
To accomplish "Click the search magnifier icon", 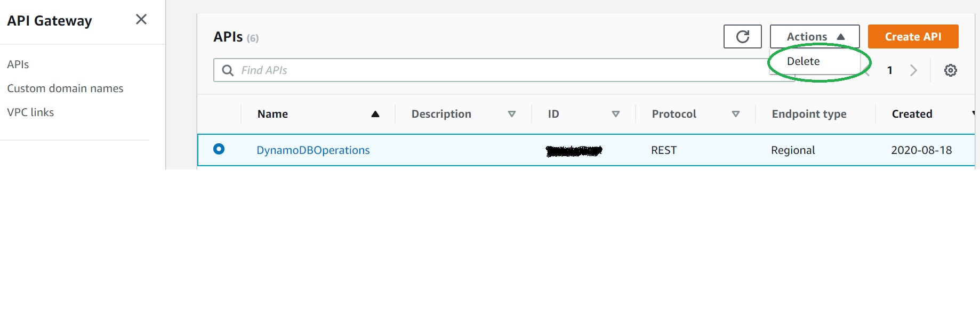I will point(228,70).
